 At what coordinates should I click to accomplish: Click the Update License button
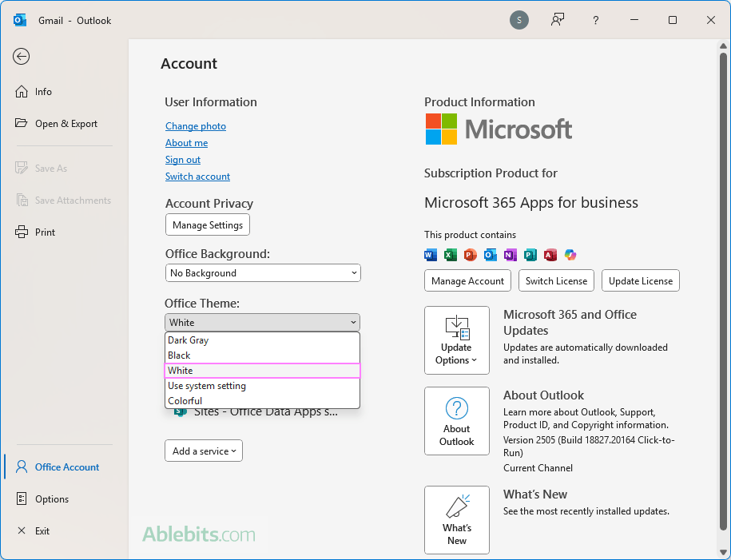pos(641,280)
